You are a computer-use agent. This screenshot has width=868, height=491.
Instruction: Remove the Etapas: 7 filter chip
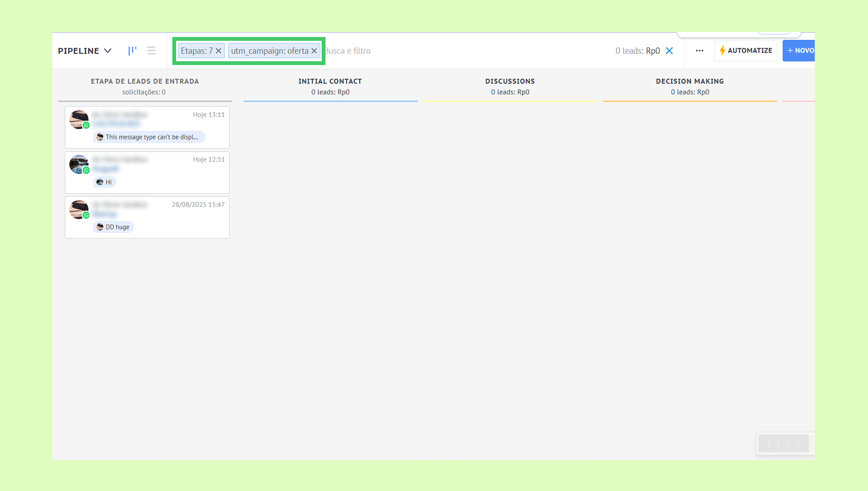pyautogui.click(x=219, y=51)
